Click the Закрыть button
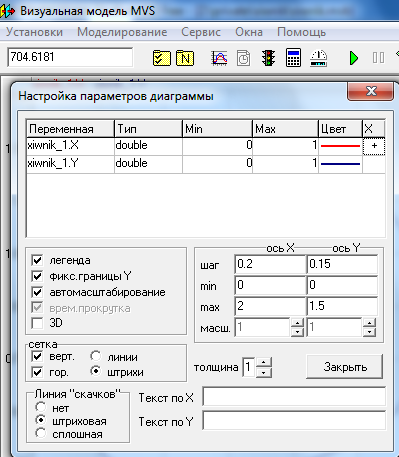Viewport: 399px width, 457px height. (344, 367)
